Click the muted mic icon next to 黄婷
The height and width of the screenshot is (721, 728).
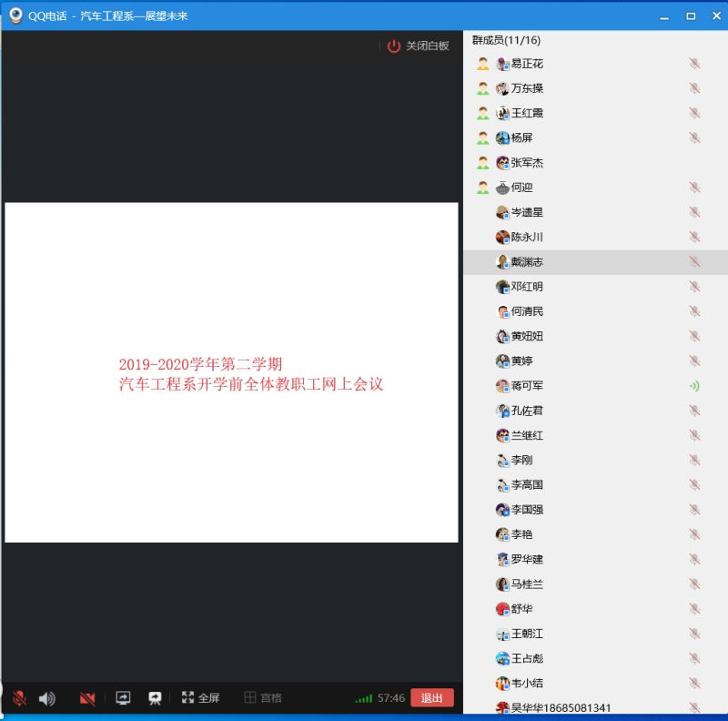point(694,361)
